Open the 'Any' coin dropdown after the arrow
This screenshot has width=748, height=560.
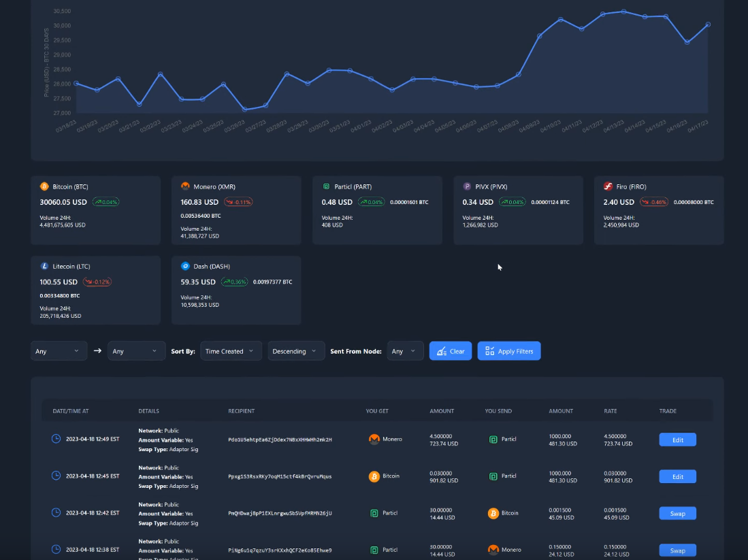tap(136, 351)
